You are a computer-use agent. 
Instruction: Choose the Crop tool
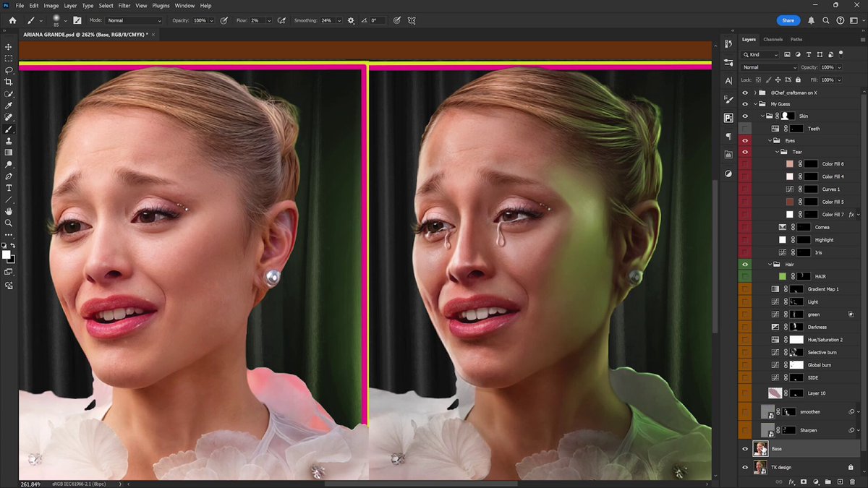coord(9,82)
